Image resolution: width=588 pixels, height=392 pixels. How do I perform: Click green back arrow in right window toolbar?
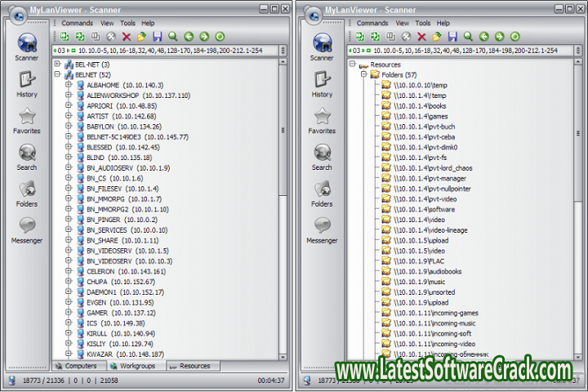click(x=483, y=37)
